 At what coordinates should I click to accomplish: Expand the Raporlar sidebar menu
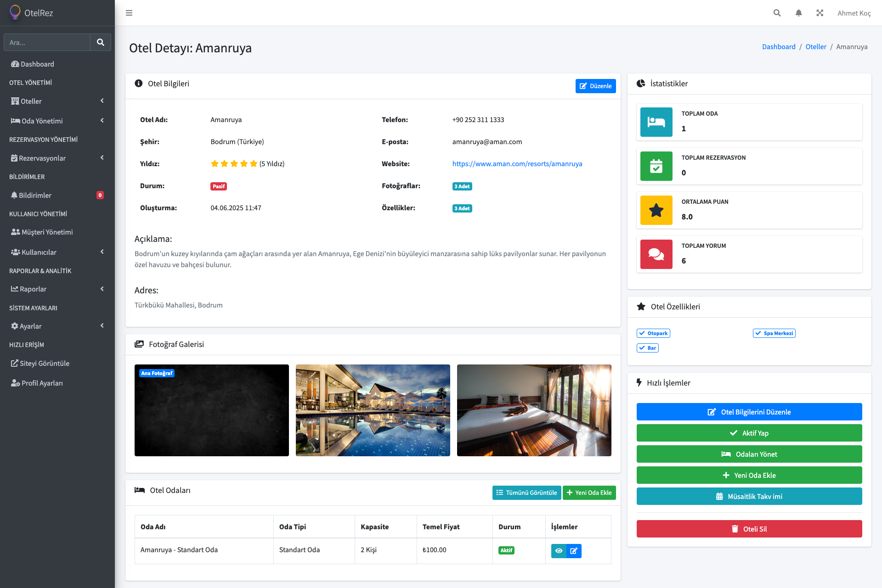click(57, 289)
